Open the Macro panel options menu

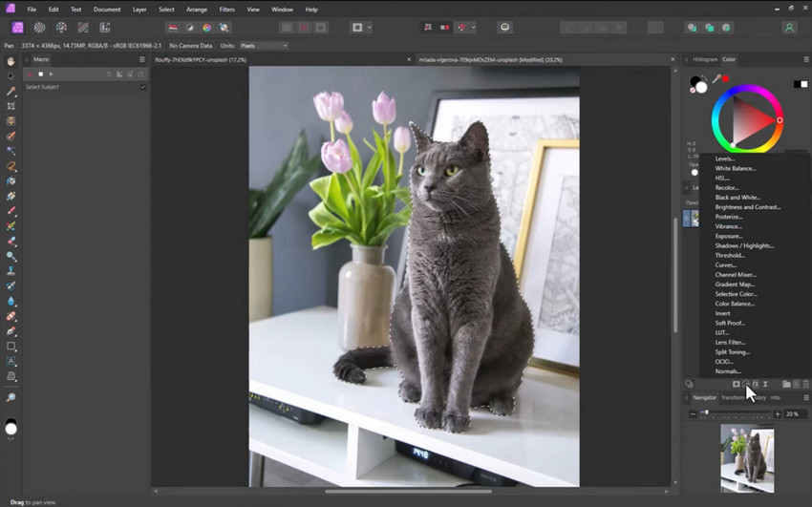coord(142,59)
